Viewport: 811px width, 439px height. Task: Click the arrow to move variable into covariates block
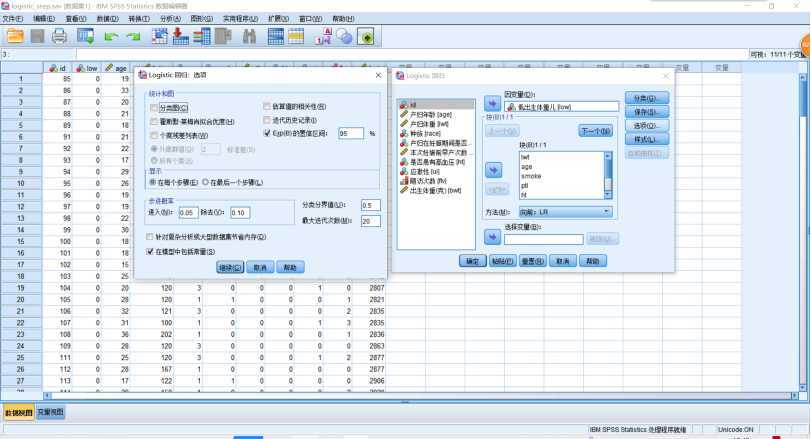point(493,170)
